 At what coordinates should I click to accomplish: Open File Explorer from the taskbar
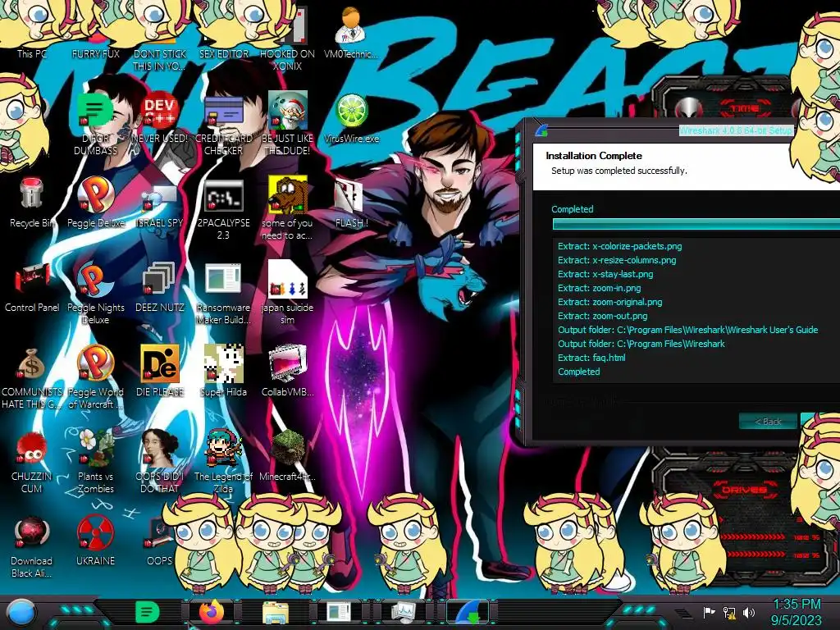pyautogui.click(x=276, y=612)
